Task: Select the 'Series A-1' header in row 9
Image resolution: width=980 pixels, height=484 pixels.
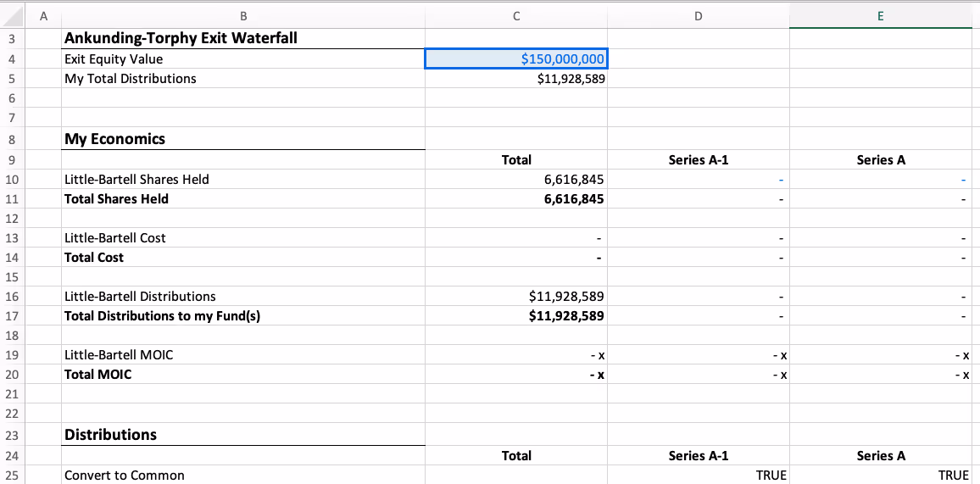Action: (x=699, y=160)
